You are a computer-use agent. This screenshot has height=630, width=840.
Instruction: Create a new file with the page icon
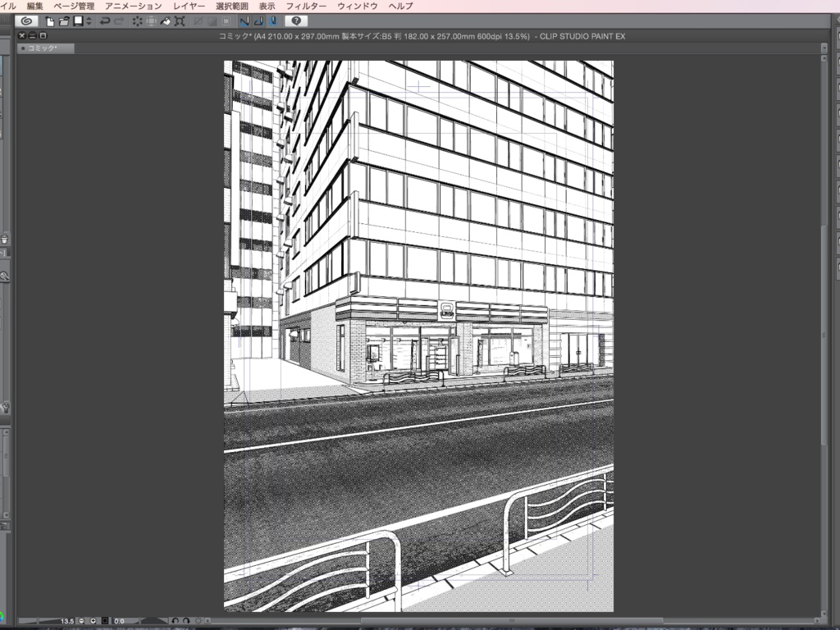coord(50,21)
